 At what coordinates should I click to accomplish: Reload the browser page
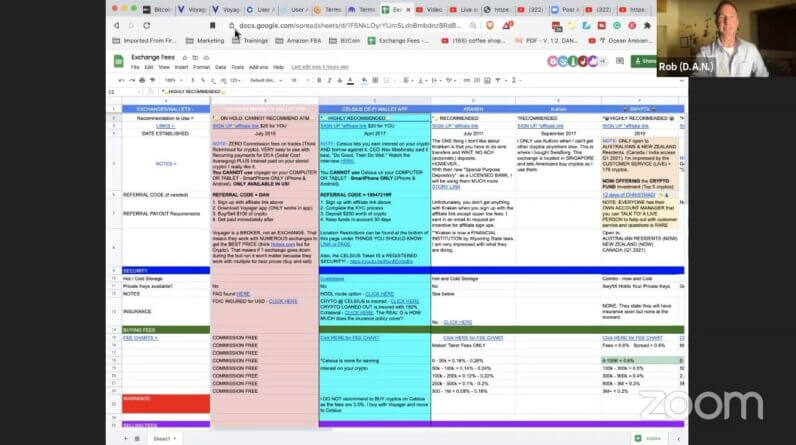pos(147,25)
